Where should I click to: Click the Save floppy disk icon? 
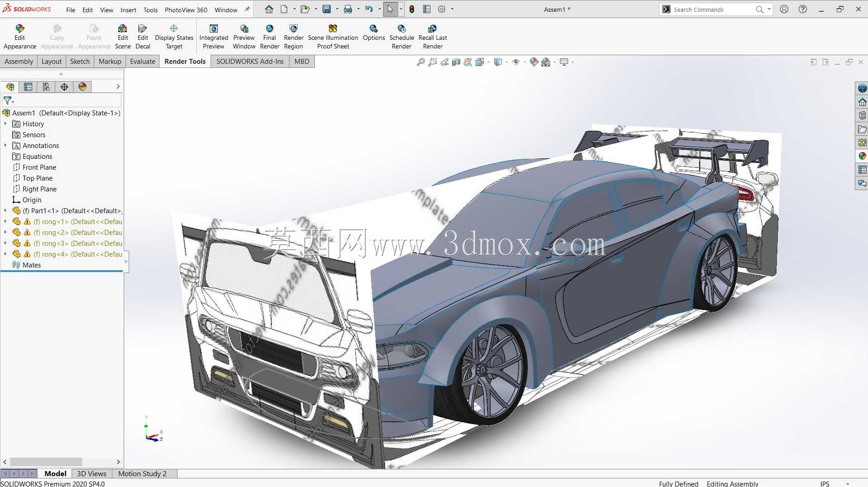tap(327, 9)
